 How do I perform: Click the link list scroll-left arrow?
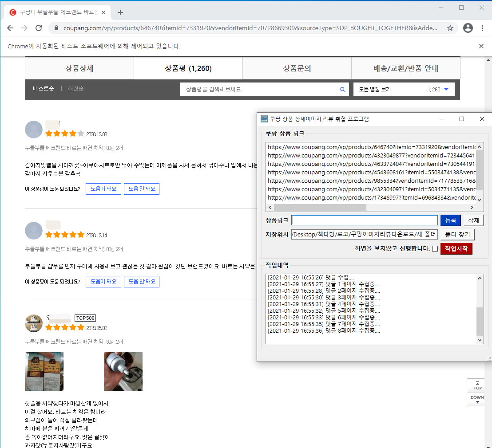(x=270, y=207)
